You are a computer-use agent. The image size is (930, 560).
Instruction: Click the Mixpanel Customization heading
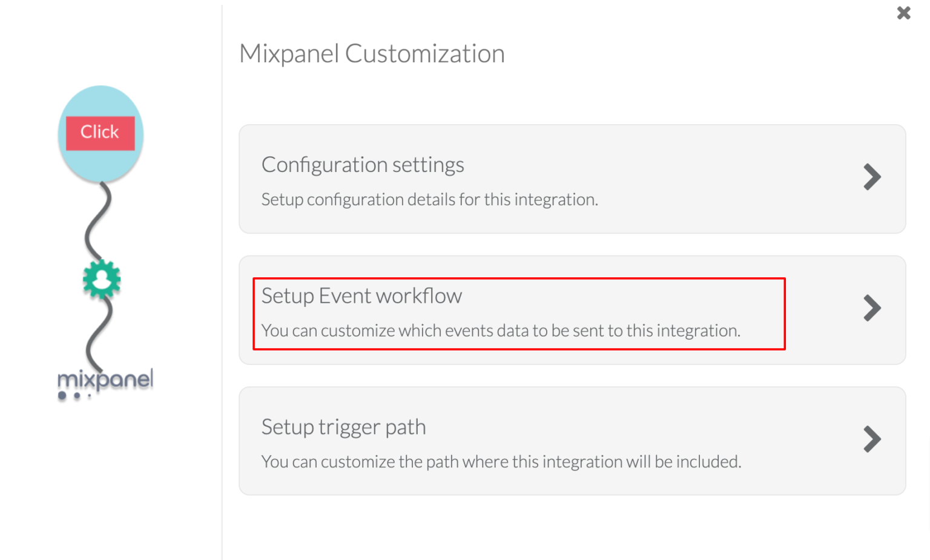coord(372,53)
